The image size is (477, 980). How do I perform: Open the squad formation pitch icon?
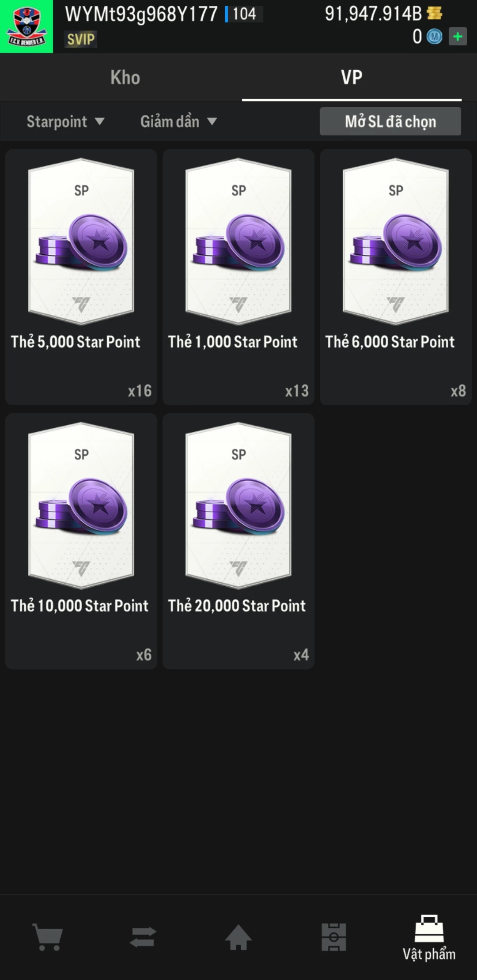tap(334, 937)
